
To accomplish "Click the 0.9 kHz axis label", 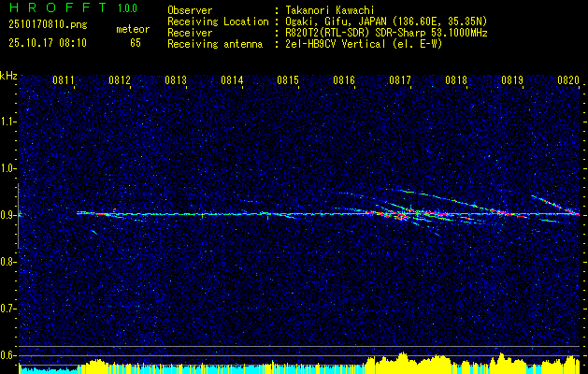I will 8,215.
